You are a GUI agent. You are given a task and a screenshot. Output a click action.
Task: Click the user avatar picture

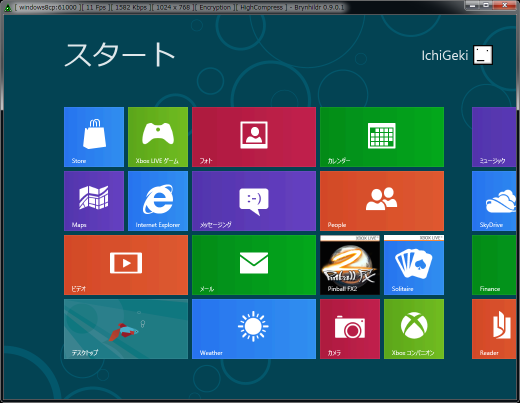click(483, 55)
